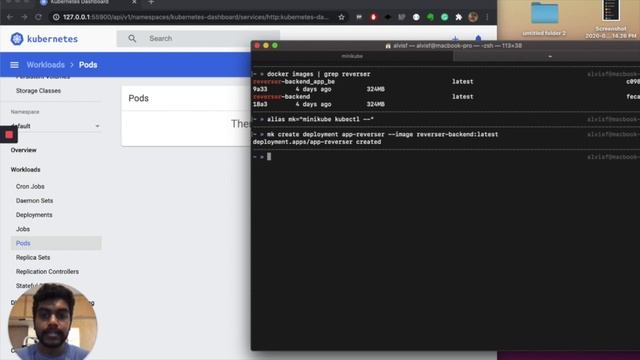This screenshot has height=360, width=640.
Task: Reload the browser page
Action: point(38,17)
